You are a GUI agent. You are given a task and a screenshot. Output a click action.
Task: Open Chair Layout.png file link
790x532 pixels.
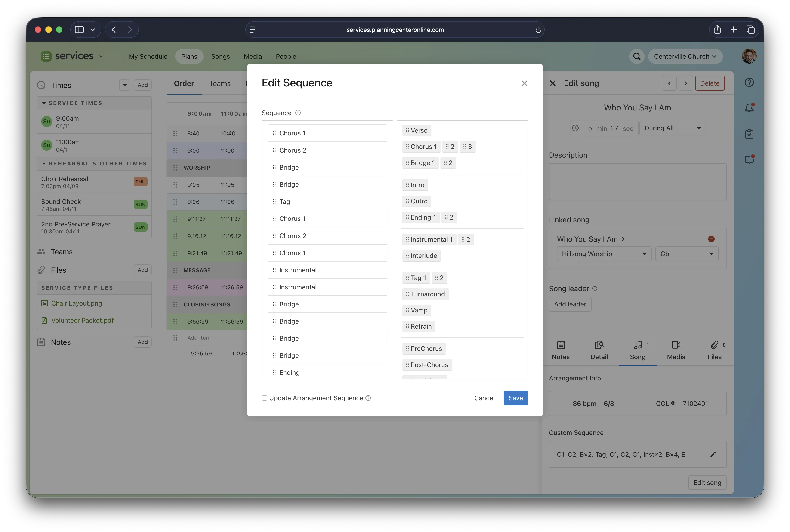[76, 303]
